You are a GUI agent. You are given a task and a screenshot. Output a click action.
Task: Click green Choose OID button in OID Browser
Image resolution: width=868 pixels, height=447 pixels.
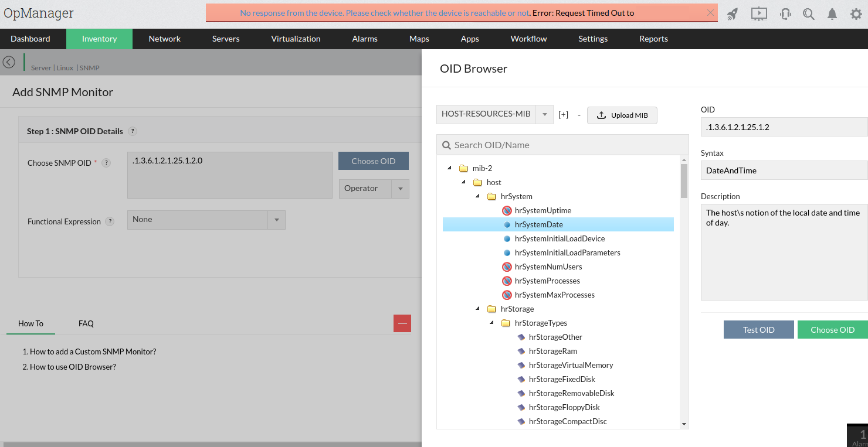click(x=833, y=330)
